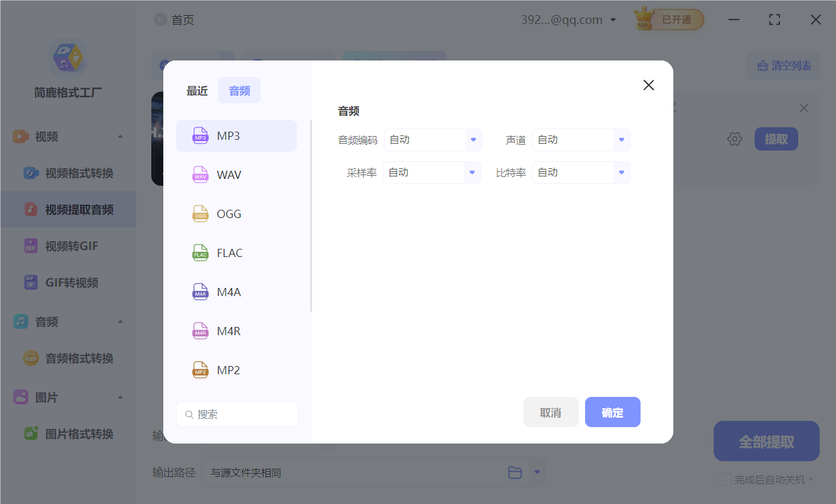The width and height of the screenshot is (836, 504).
Task: Switch to the 最近 tab
Action: [197, 90]
